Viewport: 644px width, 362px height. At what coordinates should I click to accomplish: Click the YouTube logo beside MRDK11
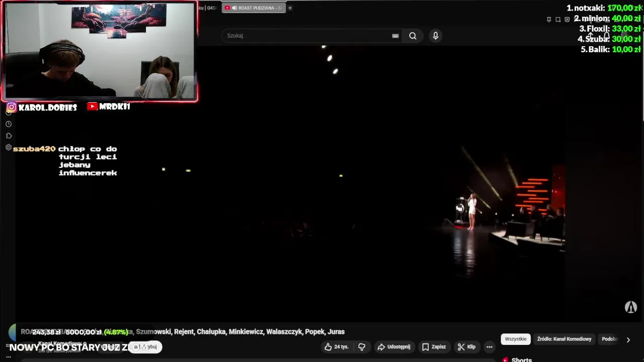[x=92, y=107]
